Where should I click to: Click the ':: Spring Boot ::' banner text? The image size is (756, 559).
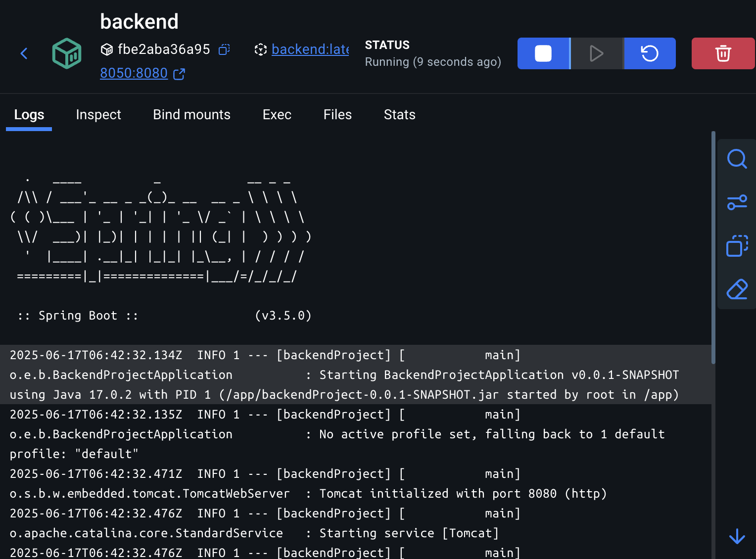coord(78,316)
